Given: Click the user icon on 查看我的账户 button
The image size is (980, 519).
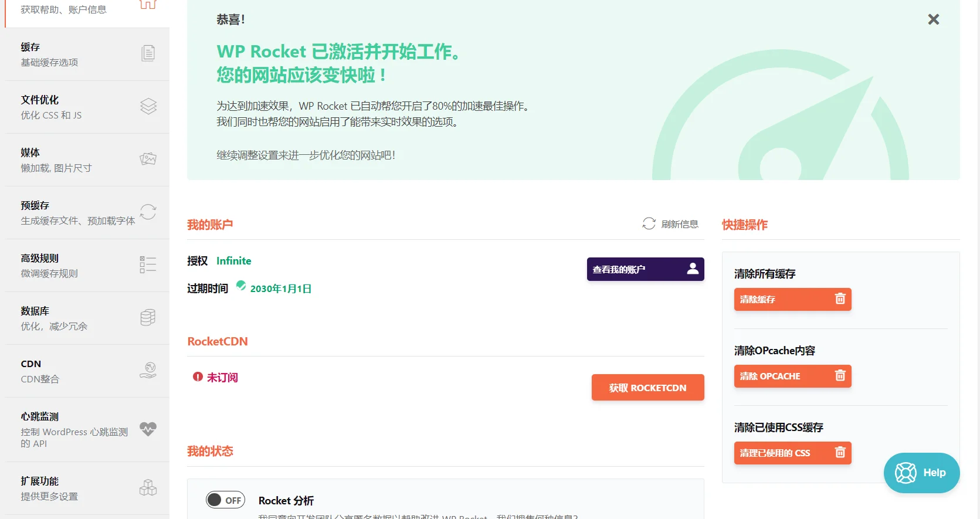Looking at the screenshot, I should click(x=693, y=269).
